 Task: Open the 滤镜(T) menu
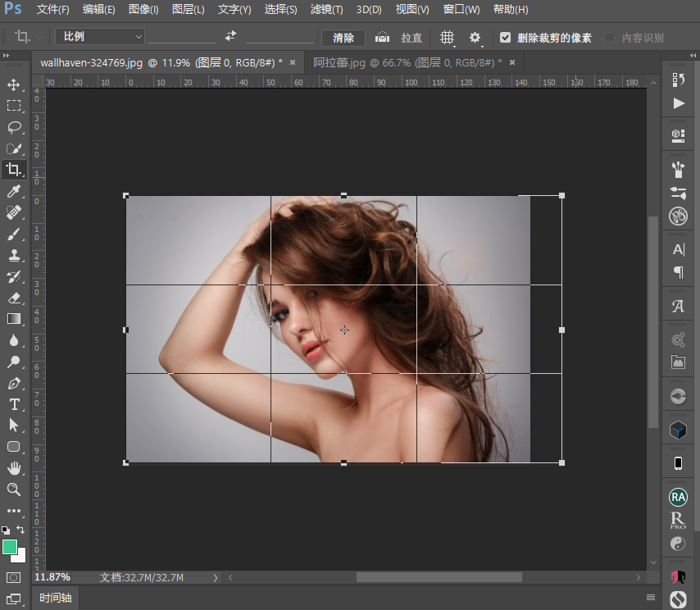(x=327, y=10)
